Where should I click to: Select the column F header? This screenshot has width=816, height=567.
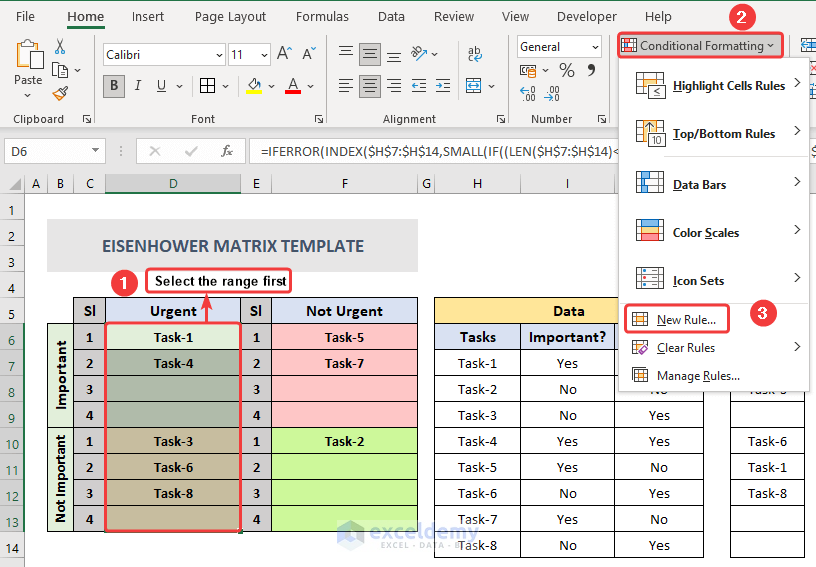[344, 184]
